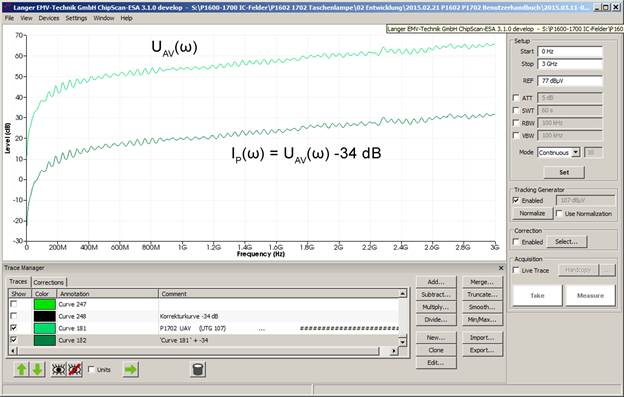The image size is (624, 397).
Task: Click the Curve 181 color swatch
Action: (x=45, y=328)
